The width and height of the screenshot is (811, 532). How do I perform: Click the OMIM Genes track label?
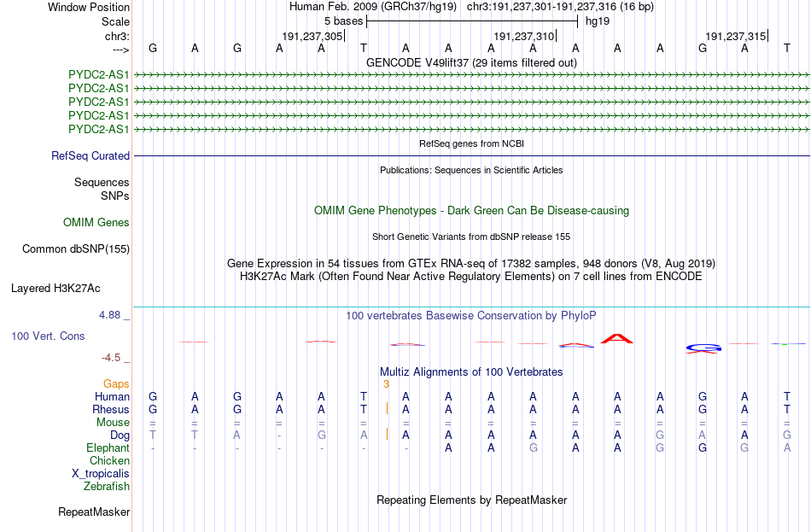[96, 223]
